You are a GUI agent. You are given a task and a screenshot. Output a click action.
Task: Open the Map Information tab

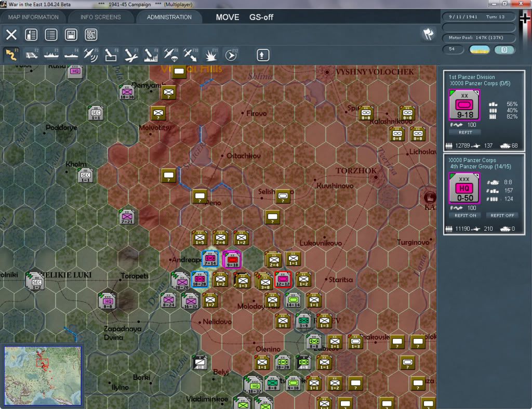click(x=33, y=17)
